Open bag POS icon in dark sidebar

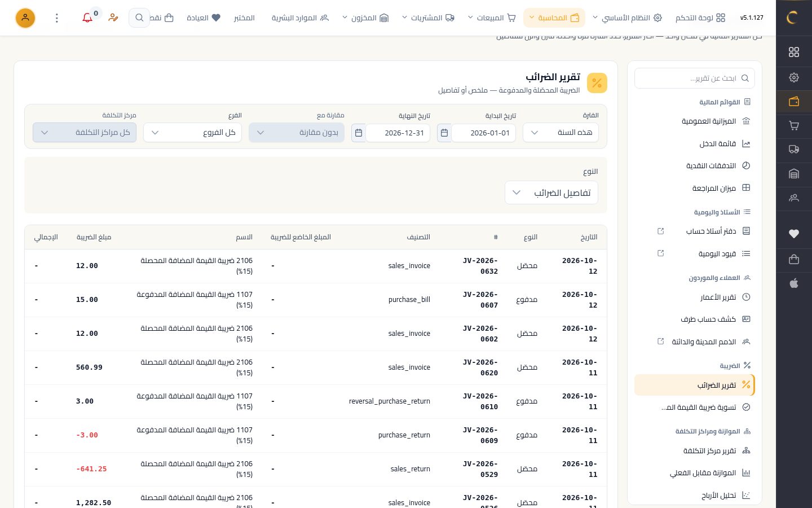794,260
